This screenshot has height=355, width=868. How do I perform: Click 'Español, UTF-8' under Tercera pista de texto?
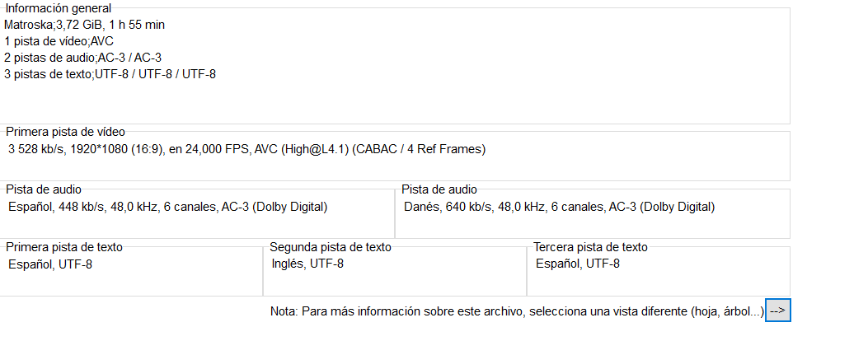577,264
